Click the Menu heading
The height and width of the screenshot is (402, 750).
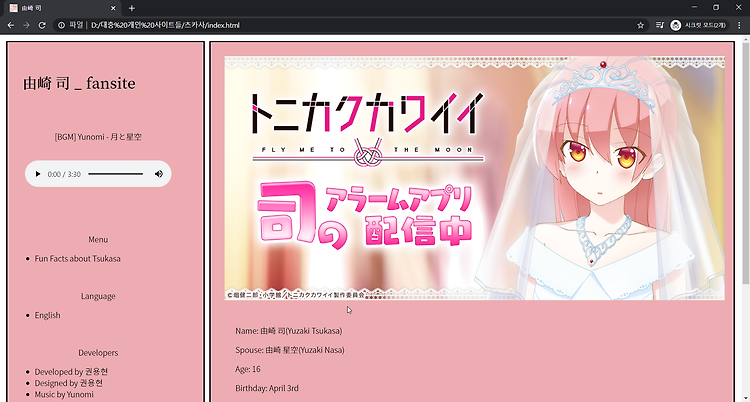pyautogui.click(x=98, y=239)
